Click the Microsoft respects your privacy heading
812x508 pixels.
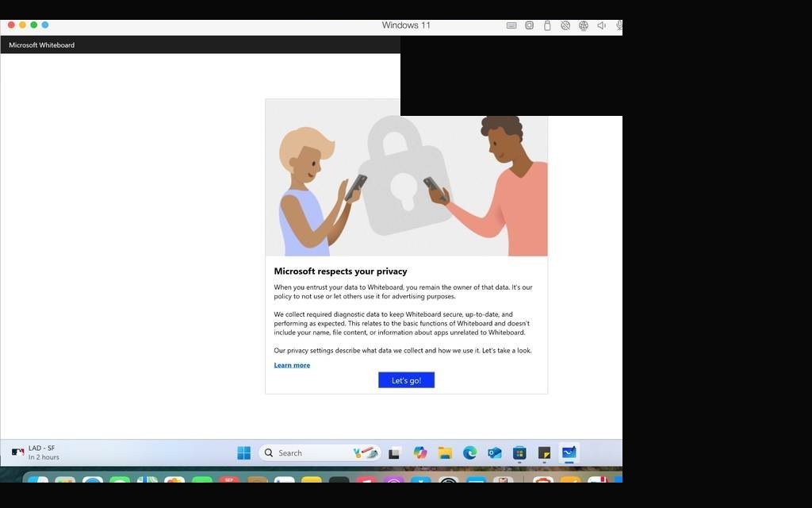point(340,271)
